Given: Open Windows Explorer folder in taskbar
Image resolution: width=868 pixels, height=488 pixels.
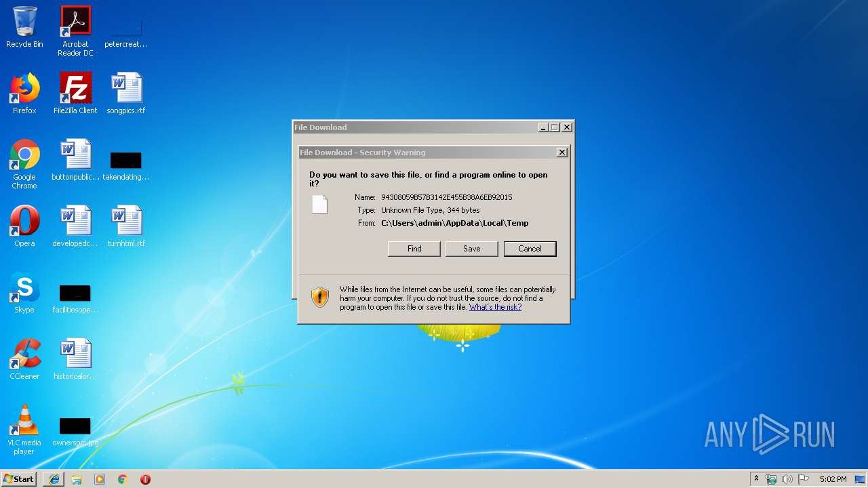Looking at the screenshot, I should point(77,479).
